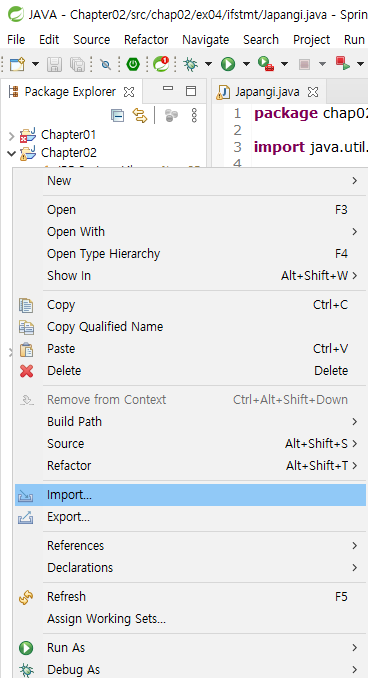Expand Source submenu in context menu

click(x=190, y=444)
